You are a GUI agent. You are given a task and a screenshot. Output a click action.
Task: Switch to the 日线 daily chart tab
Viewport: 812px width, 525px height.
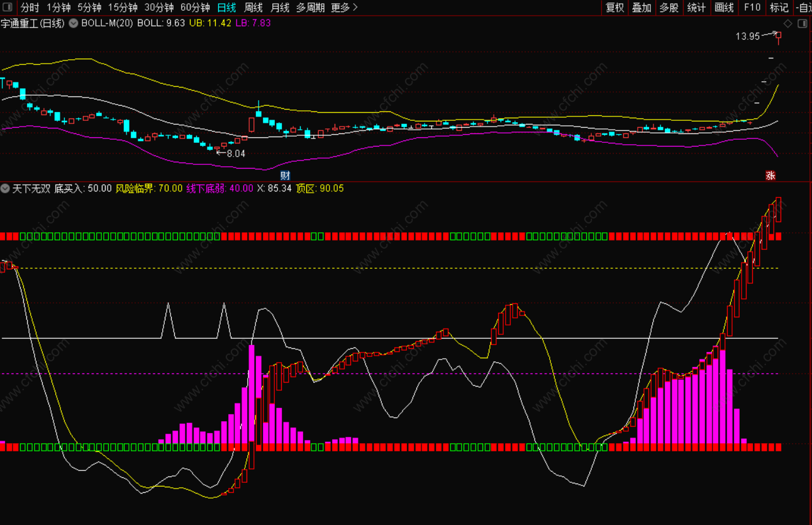pyautogui.click(x=226, y=8)
